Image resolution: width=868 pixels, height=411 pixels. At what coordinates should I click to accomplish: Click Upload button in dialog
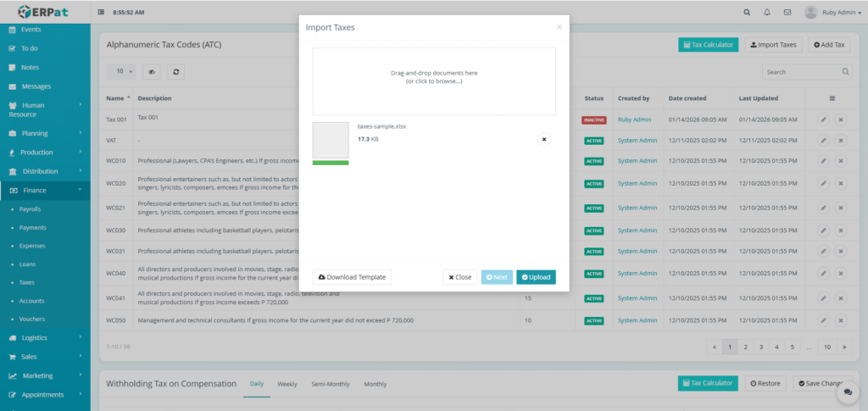[536, 277]
